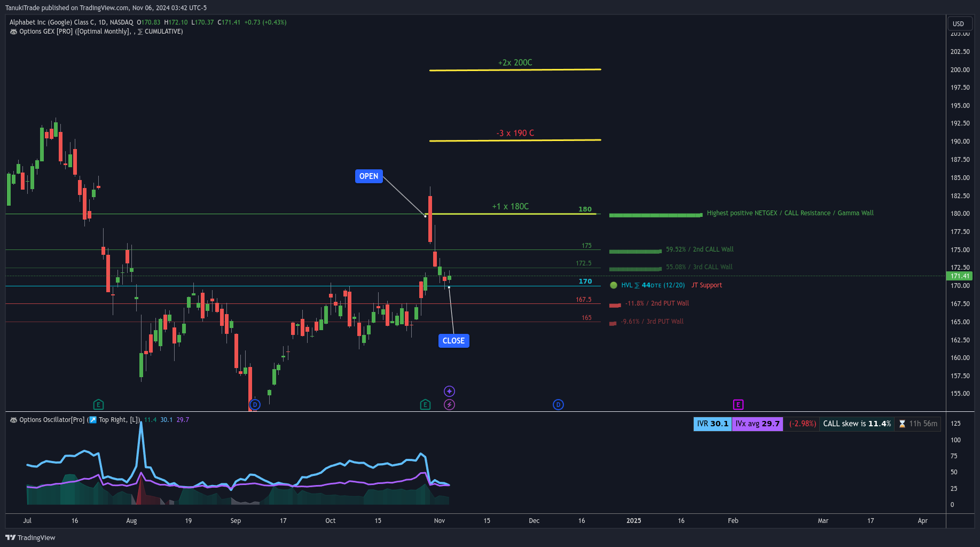Click the blue arrow icon beside Top Right
Viewport: 980px width, 547px height.
point(93,420)
